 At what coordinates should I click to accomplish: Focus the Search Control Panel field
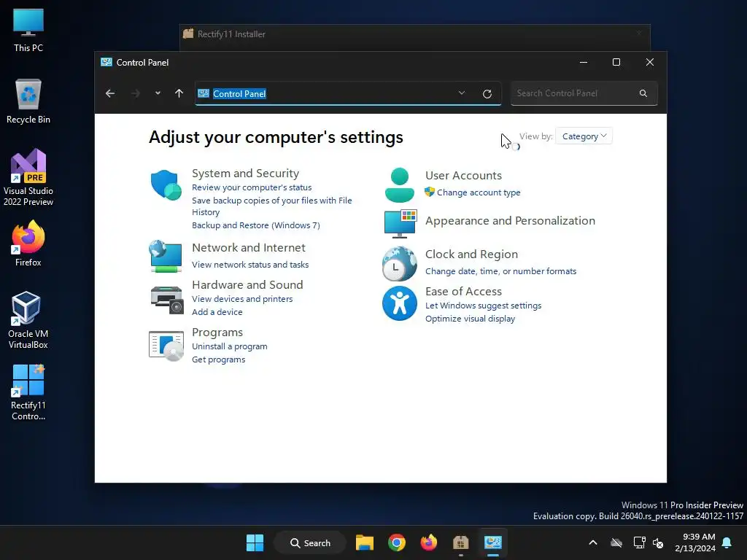pyautogui.click(x=584, y=93)
